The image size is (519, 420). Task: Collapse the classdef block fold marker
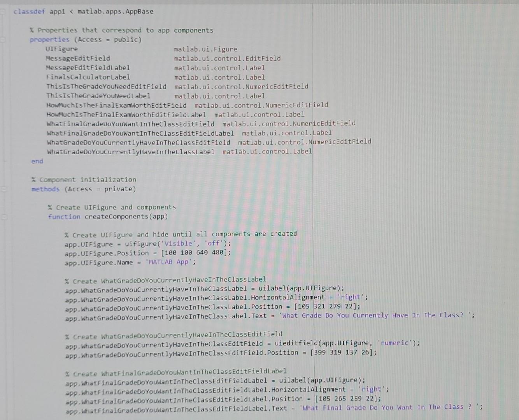[4, 11]
